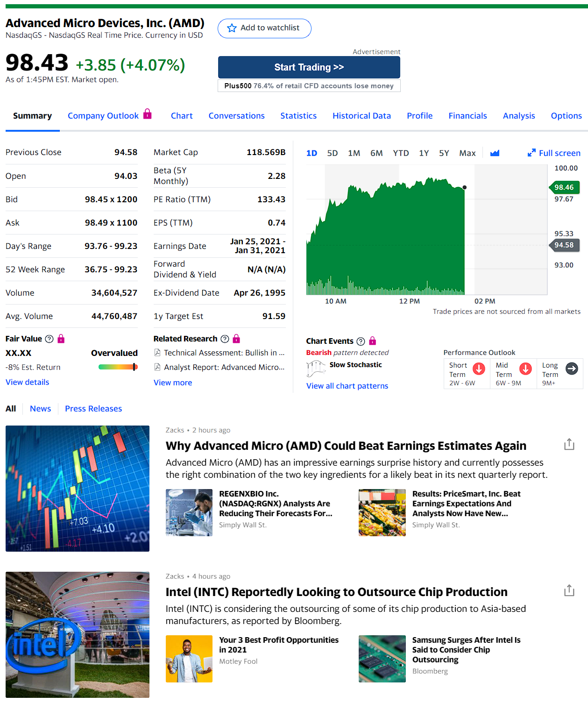Viewport: 588px width, 710px height.
Task: Click the document icon for Technical Assessment report
Action: 157,353
